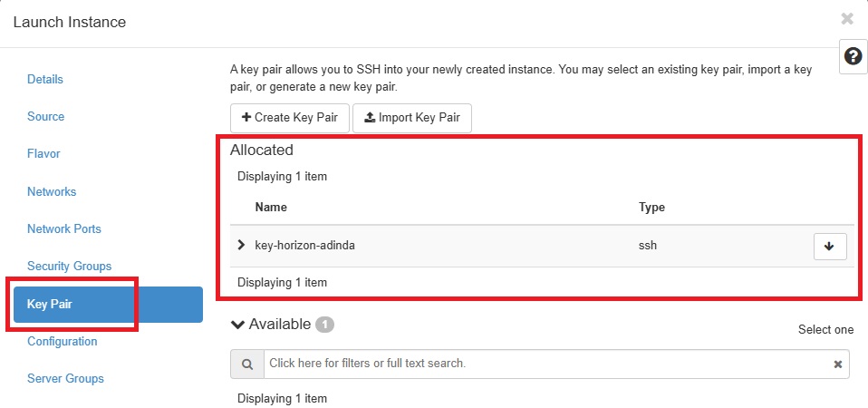Expand key-horizon-adinda row details chevron
Screen dimensions: 868x408
(x=241, y=245)
